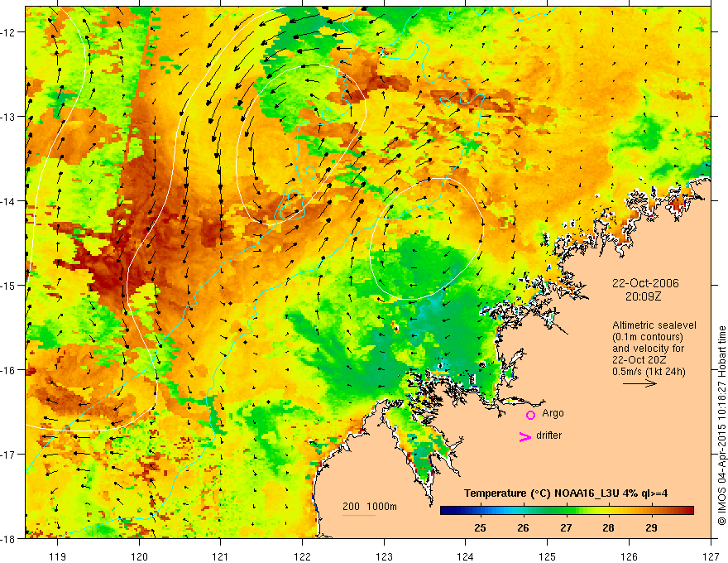Screen dimensions: 728x563
Task: Click the dark blue cold end of color bar
Action: click(447, 510)
